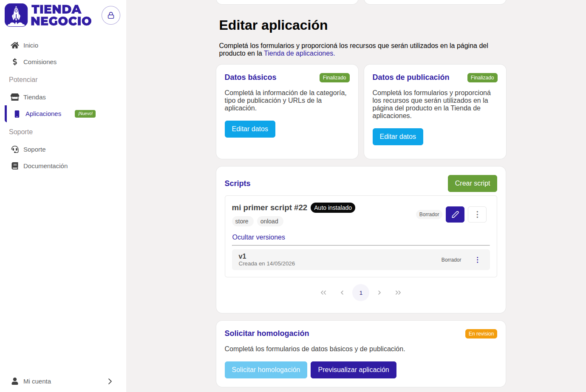Click the Tiendas store icon

tap(15, 97)
